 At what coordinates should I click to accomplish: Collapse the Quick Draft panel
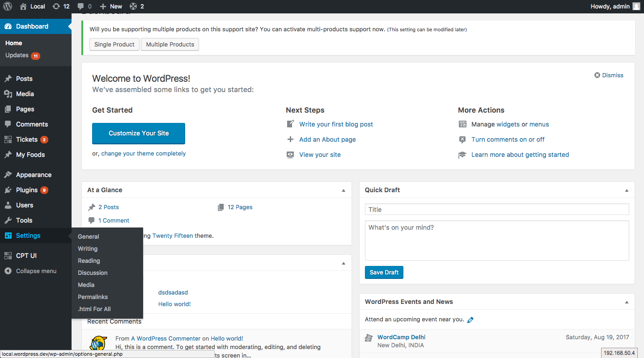coord(627,190)
